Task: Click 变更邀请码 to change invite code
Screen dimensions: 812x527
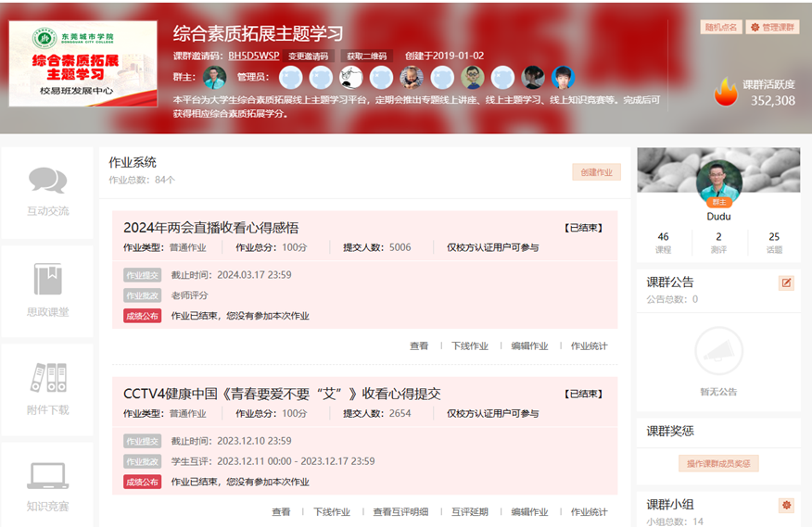Action: pos(308,56)
